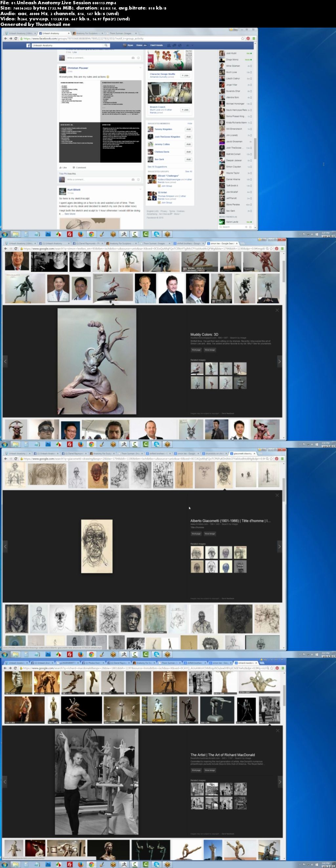The width and height of the screenshot is (336, 868).
Task: Reload the Facebook page in the first frame
Action: [x=16, y=39]
